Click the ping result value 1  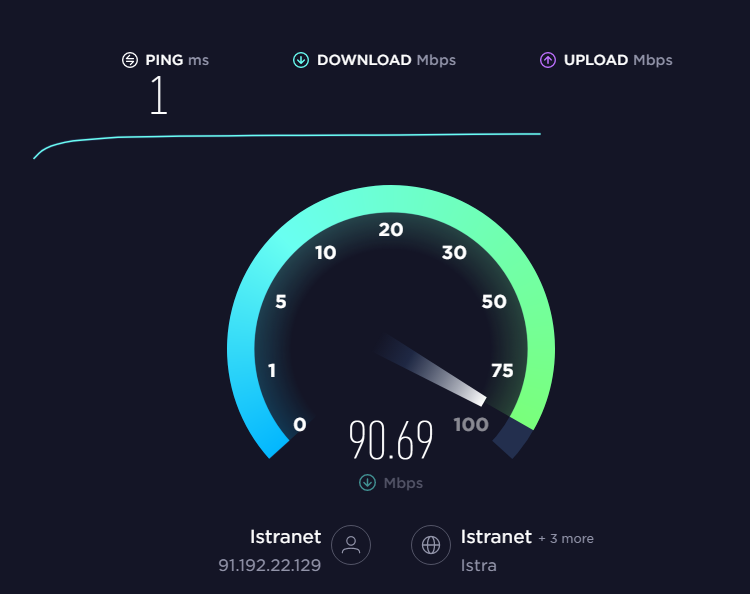coord(159,95)
